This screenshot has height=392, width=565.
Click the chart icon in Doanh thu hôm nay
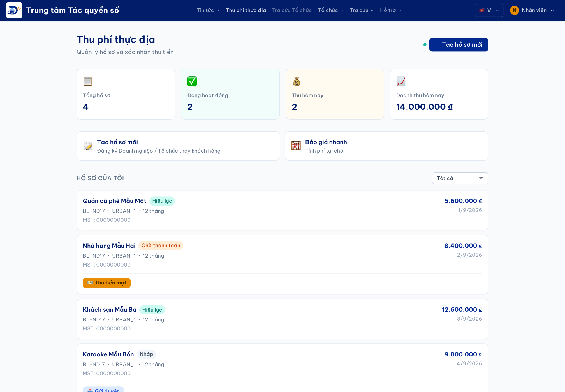pyautogui.click(x=401, y=81)
